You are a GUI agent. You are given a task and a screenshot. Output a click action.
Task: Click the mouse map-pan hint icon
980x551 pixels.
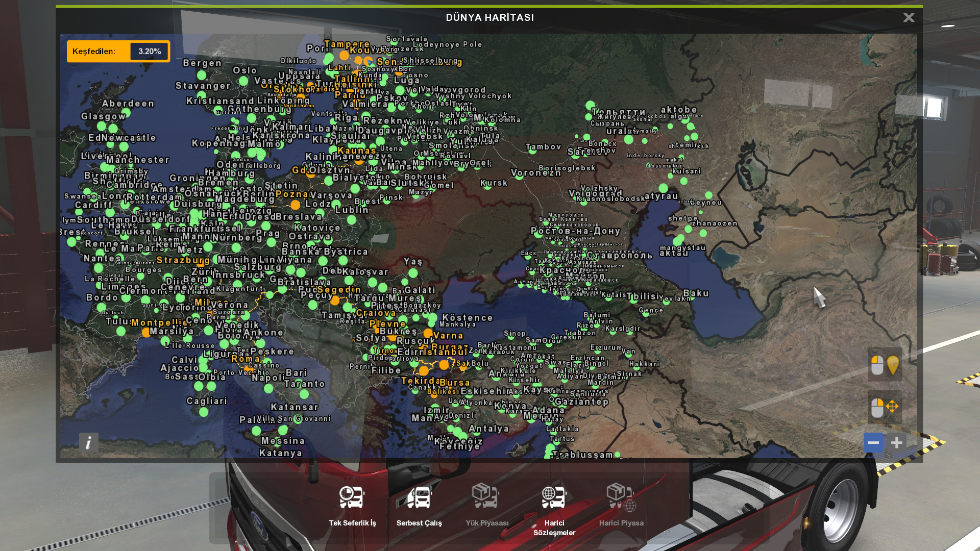[x=885, y=407]
